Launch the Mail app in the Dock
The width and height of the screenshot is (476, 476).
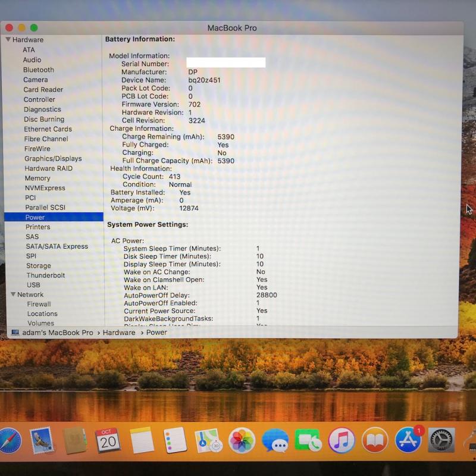click(x=42, y=440)
